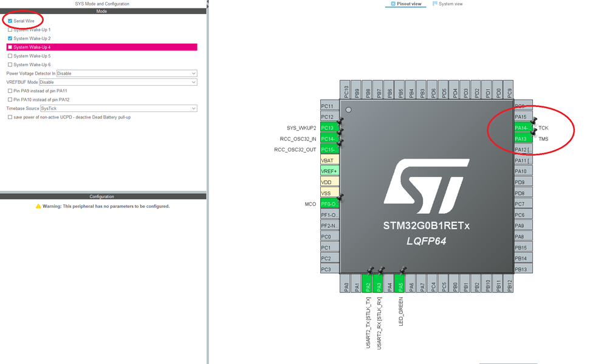Screen dimensions: 607x364
Task: Select pin PA0 on the bottom row
Action: pos(345,283)
